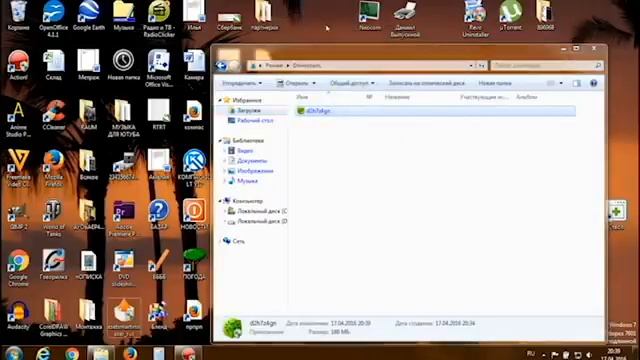This screenshot has height=360, width=640.
Task: Open the ПОГОДА tree icon shortcut
Action: coord(194,264)
